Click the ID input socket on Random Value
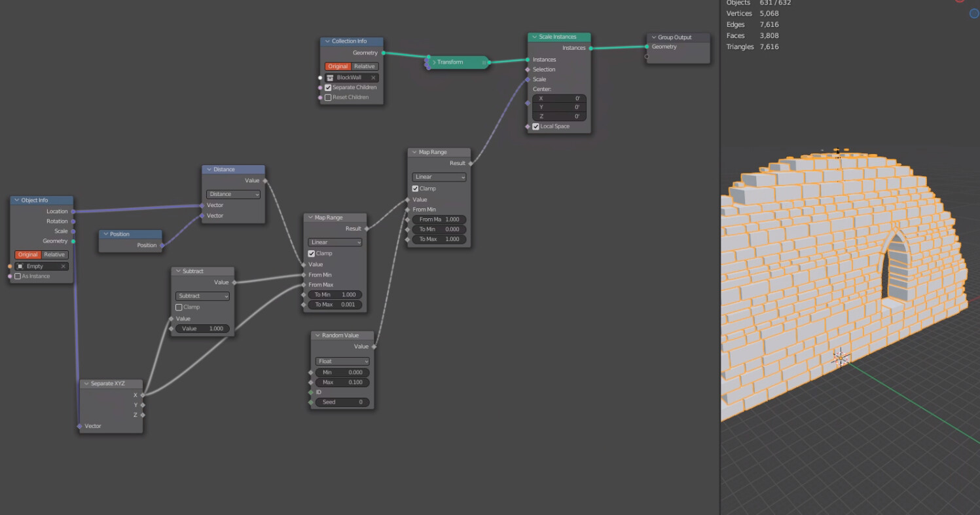980x515 pixels. tap(311, 392)
